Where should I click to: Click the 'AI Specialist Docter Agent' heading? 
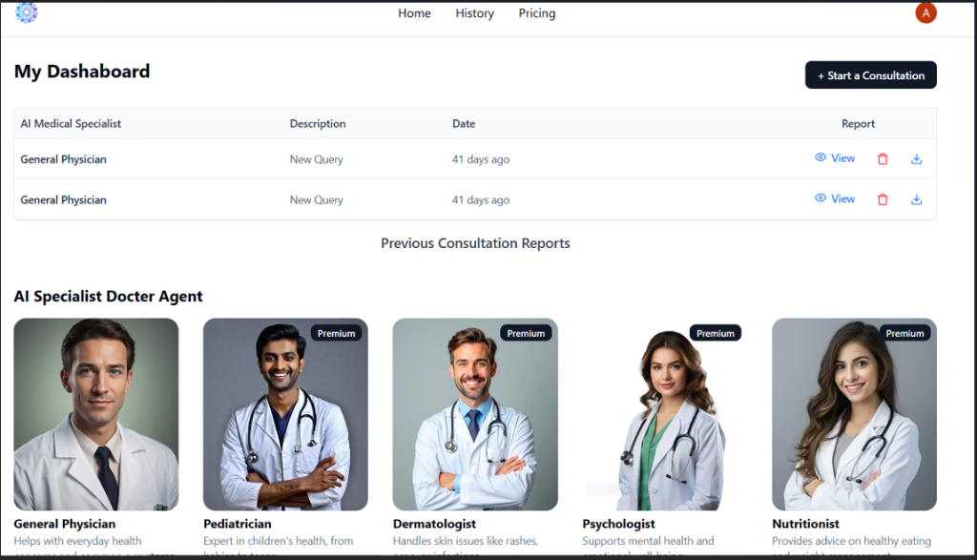coord(109,296)
